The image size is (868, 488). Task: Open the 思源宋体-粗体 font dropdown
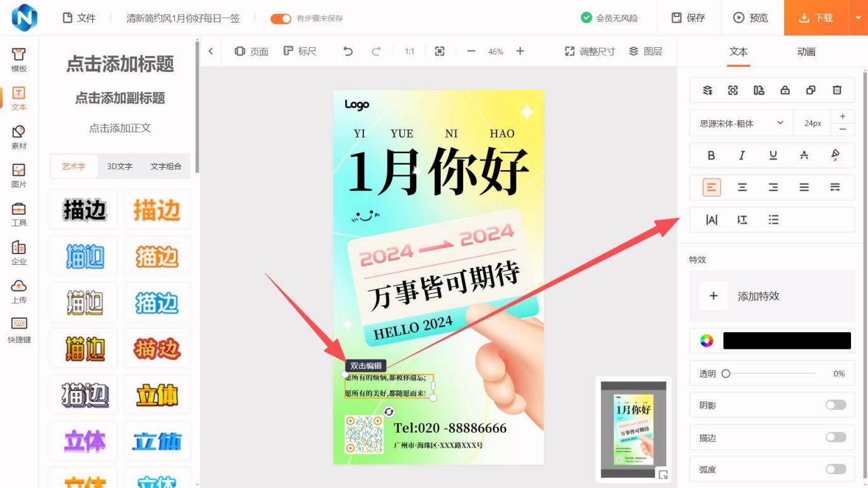(741, 123)
